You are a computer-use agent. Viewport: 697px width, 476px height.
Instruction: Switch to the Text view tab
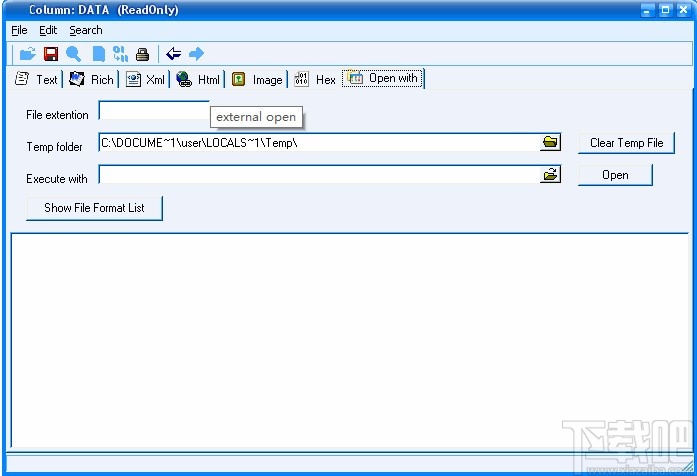point(36,80)
